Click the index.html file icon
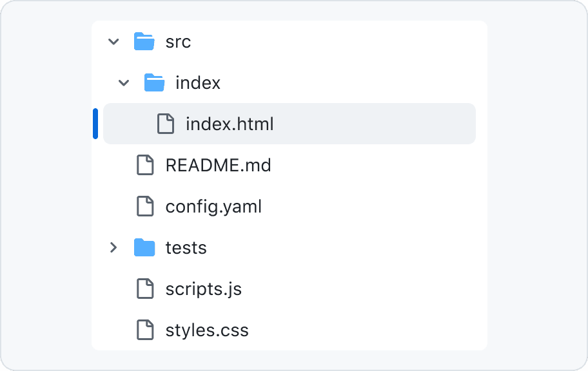 166,124
